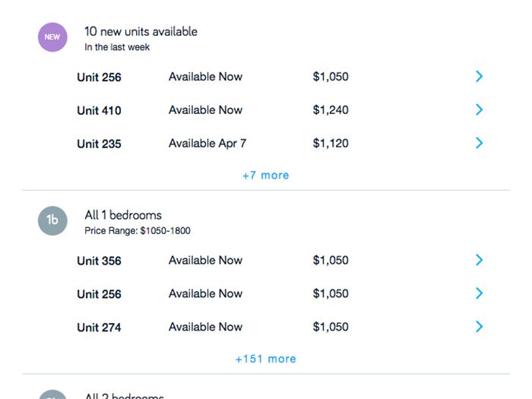
Task: Click the gray 1b bedroom badge
Action: [52, 220]
